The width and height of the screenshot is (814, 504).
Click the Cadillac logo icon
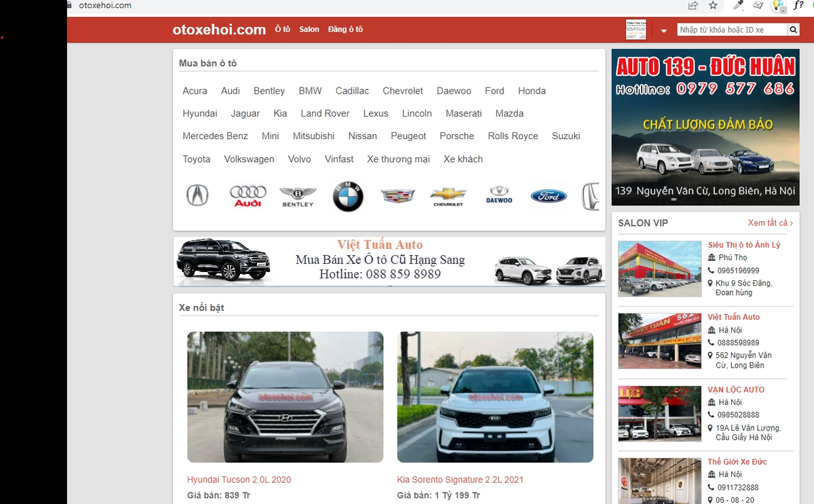coord(398,196)
